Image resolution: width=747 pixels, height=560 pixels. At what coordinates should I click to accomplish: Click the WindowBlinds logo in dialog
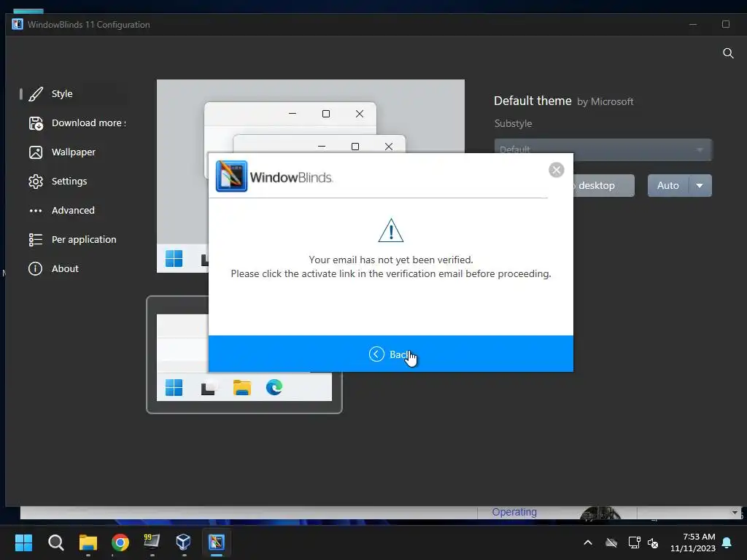point(274,176)
